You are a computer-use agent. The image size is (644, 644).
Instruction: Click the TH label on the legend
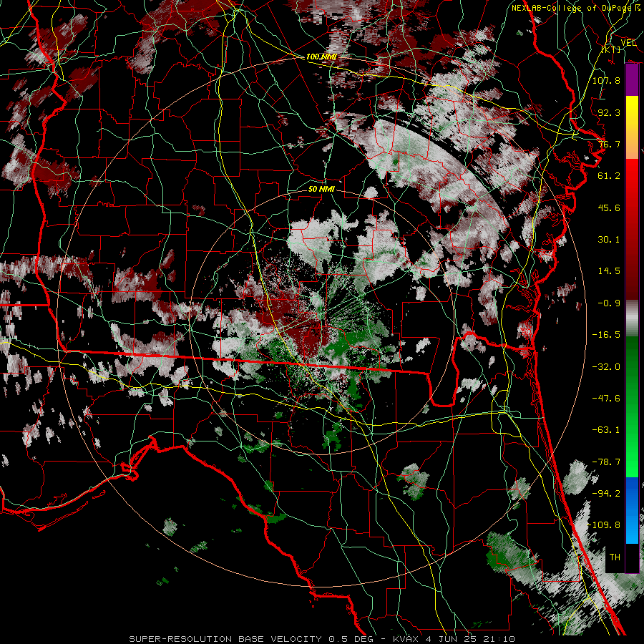[x=615, y=557]
